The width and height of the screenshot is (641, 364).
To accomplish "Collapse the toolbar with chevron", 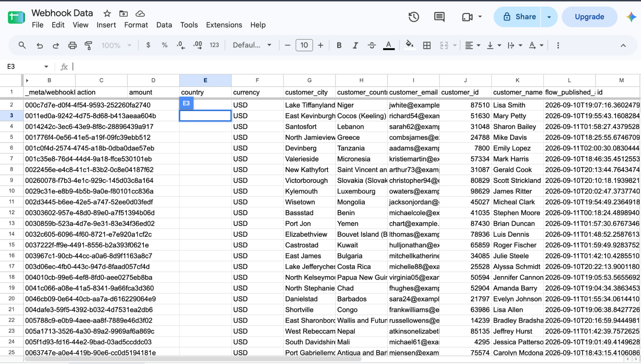I will coord(623,45).
